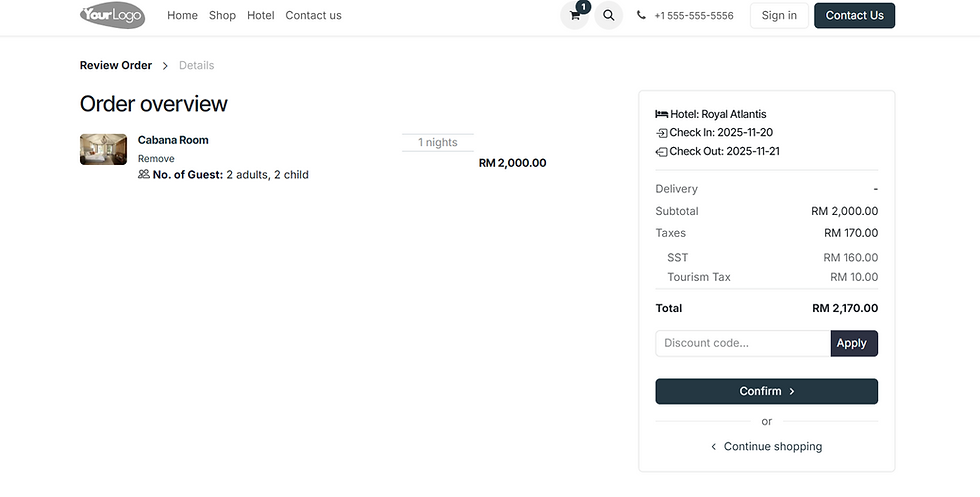
Task: Go to the Shop menu
Action: point(222,16)
